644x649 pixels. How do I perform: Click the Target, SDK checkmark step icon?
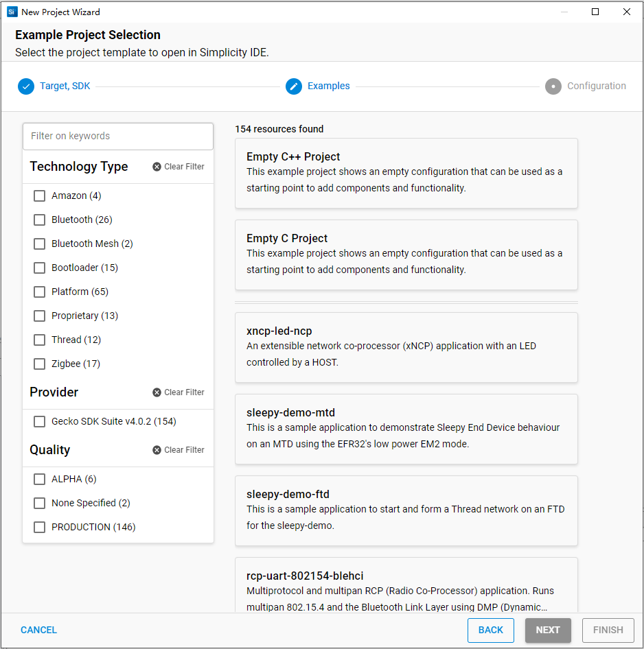coord(25,86)
